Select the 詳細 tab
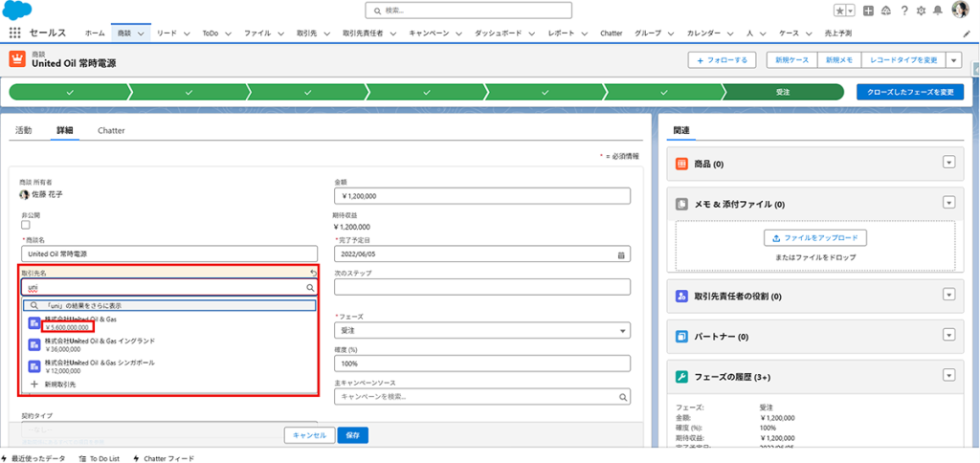 point(65,131)
